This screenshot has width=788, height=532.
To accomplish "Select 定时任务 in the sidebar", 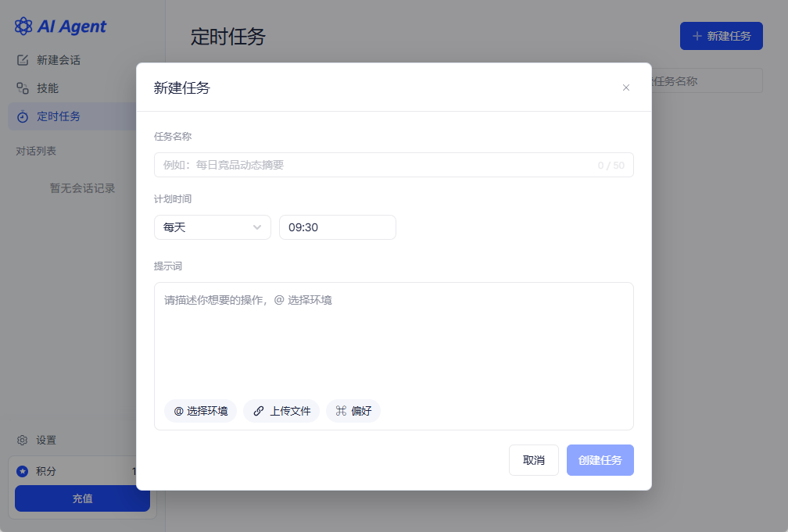I will click(x=72, y=116).
